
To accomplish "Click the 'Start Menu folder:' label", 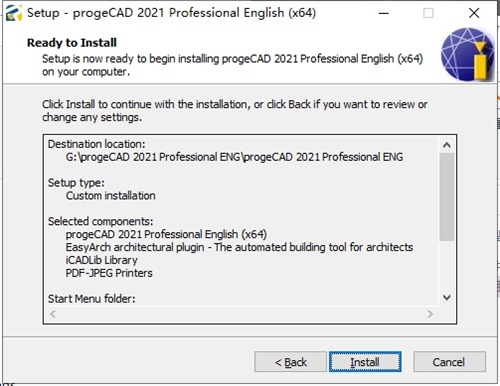I will click(x=92, y=299).
